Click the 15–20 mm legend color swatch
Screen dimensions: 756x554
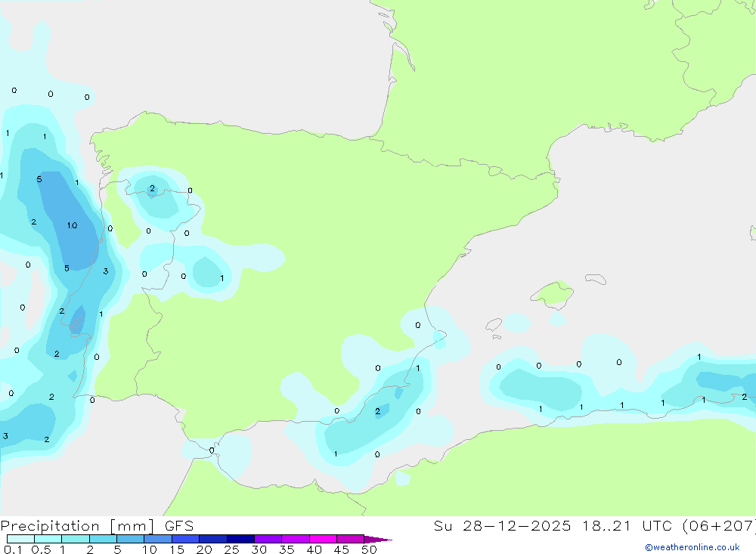point(185,539)
